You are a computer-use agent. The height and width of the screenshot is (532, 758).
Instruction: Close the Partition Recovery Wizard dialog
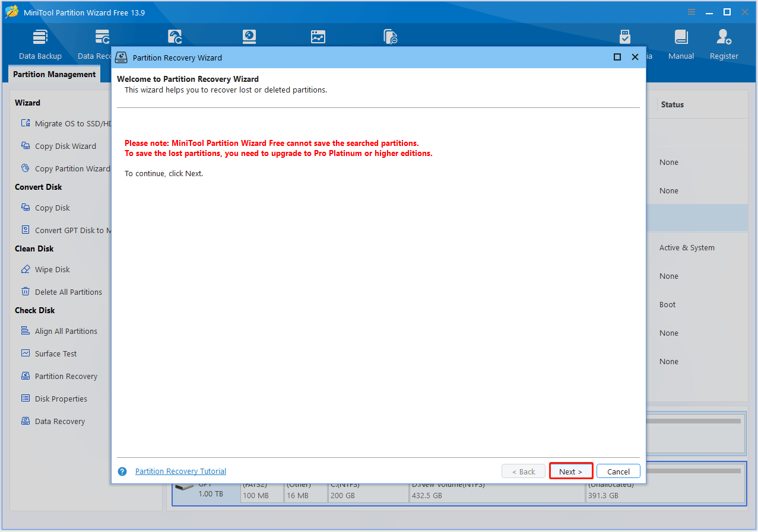pos(635,57)
